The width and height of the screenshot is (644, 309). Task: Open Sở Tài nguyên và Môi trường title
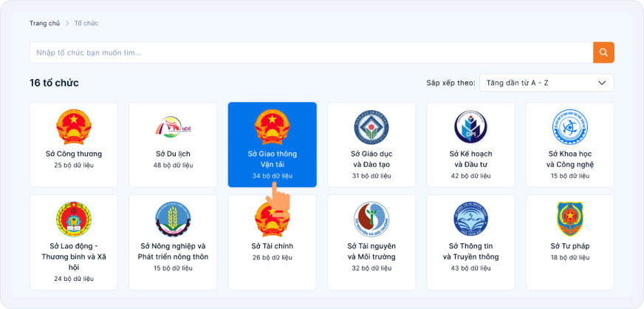click(x=371, y=251)
